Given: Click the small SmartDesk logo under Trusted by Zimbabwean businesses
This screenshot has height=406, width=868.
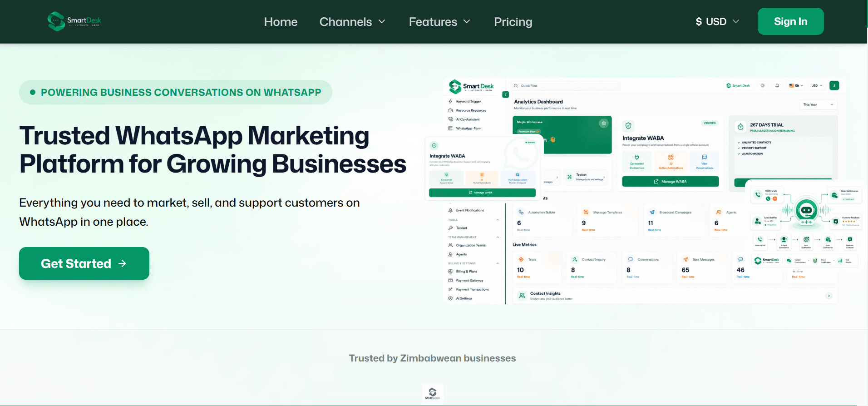Looking at the screenshot, I should point(432,393).
